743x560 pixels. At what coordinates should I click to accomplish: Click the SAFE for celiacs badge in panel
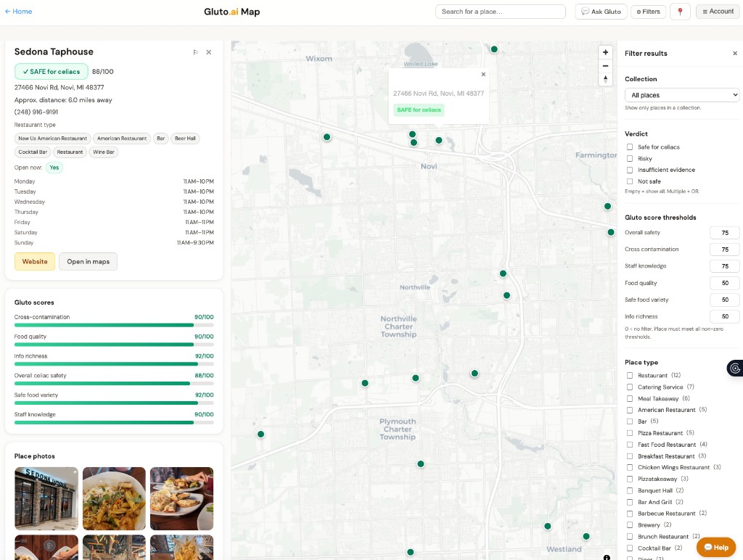coord(52,72)
